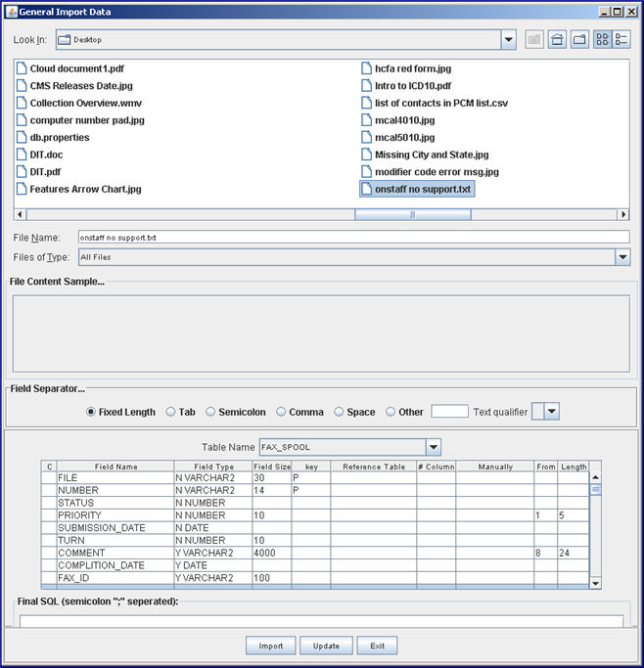This screenshot has height=668, width=644.
Task: Select file icon of mcal5010.jpg
Action: tap(366, 137)
